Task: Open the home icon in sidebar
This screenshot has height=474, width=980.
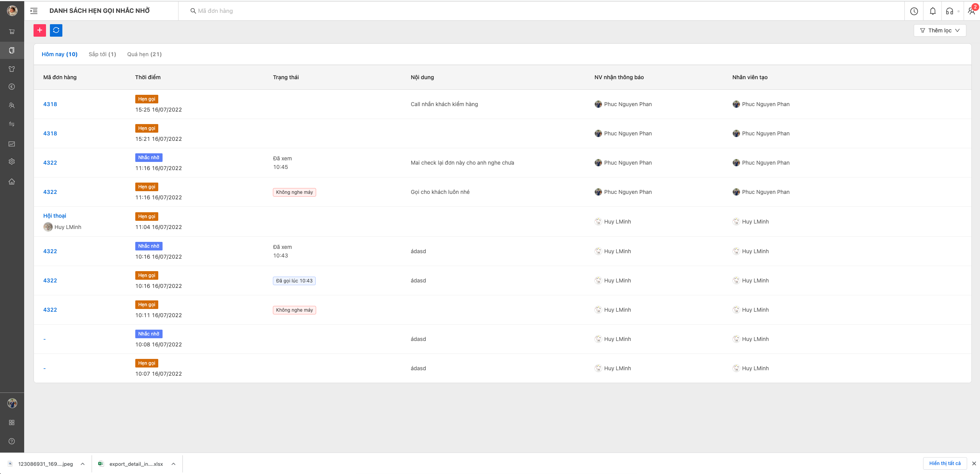Action: 12,181
